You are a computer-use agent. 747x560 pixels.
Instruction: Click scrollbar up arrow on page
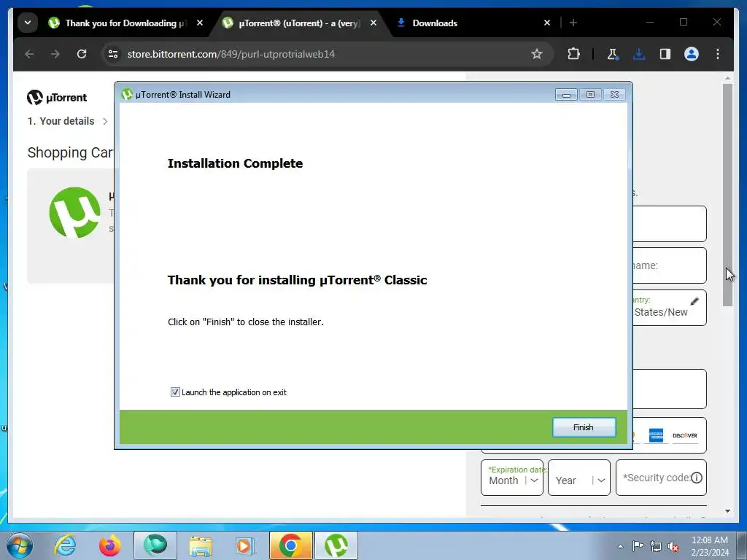coord(727,78)
